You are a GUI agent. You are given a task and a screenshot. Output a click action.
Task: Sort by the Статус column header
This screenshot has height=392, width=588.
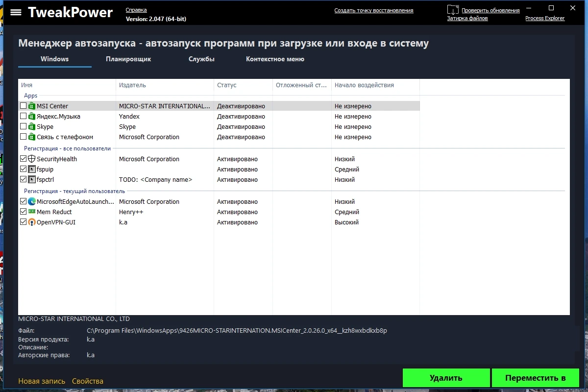[243, 85]
